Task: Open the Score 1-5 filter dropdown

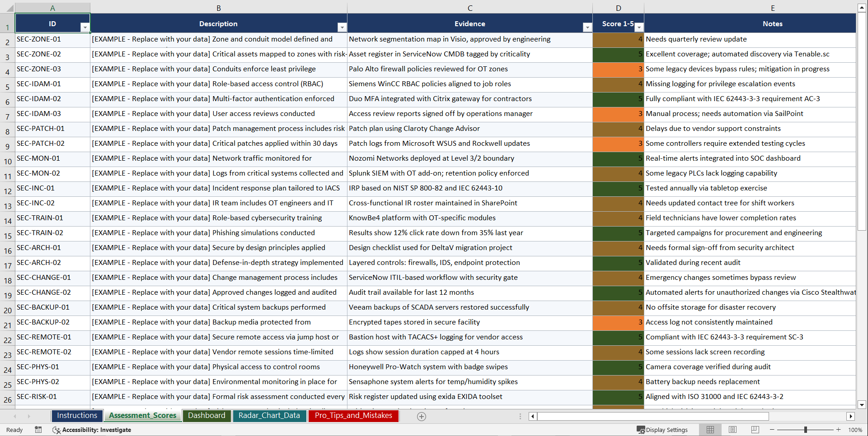Action: click(x=639, y=28)
